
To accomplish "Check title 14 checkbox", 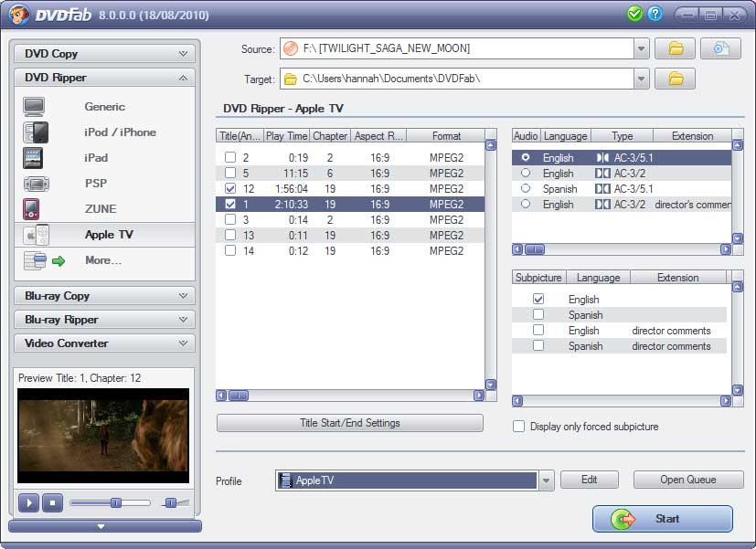I will (230, 250).
